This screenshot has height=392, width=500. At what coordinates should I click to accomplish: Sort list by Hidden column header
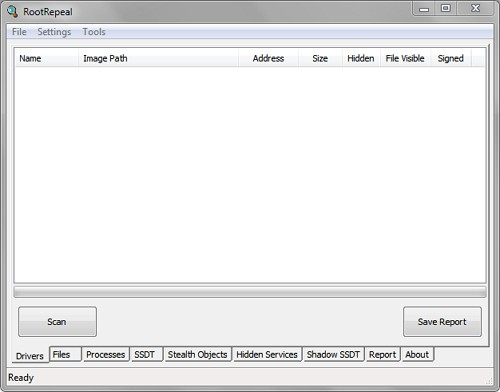point(361,58)
